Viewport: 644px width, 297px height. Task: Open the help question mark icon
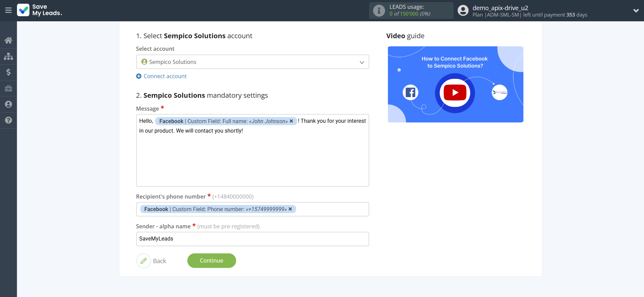pyautogui.click(x=8, y=120)
